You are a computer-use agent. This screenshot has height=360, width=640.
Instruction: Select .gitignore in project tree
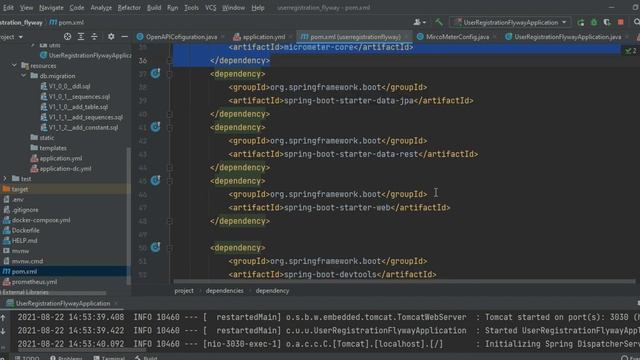[25, 210]
